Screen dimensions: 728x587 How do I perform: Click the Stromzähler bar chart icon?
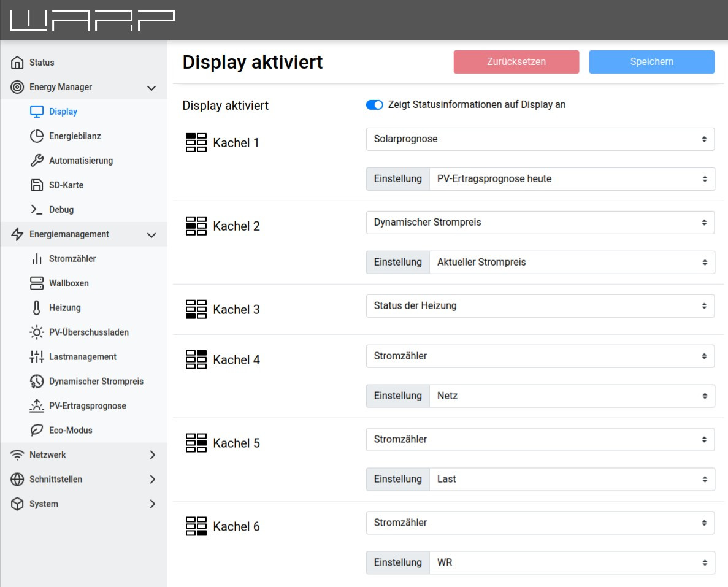37,259
